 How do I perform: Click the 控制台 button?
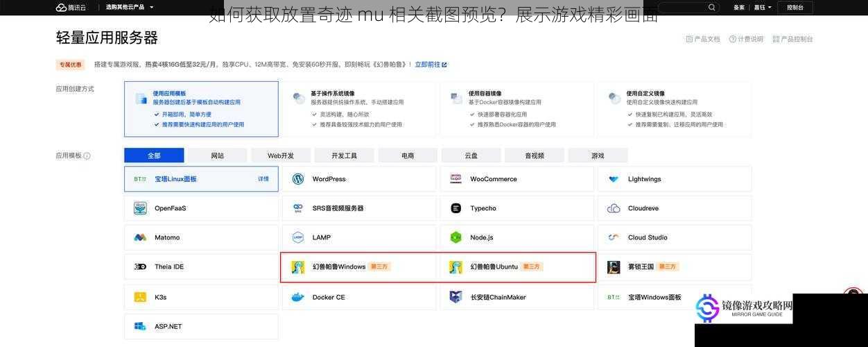tap(795, 7)
